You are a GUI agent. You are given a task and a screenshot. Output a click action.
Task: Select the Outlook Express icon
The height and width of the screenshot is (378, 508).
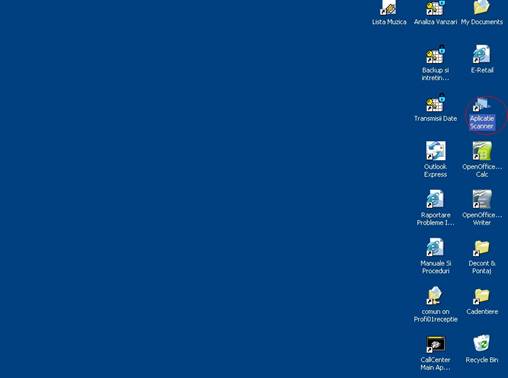435,151
